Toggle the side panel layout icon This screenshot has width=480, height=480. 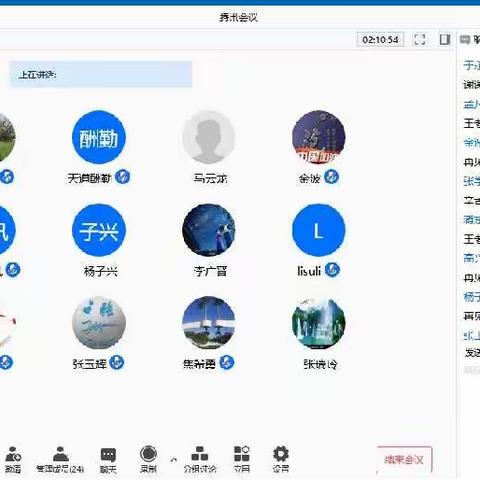point(445,39)
